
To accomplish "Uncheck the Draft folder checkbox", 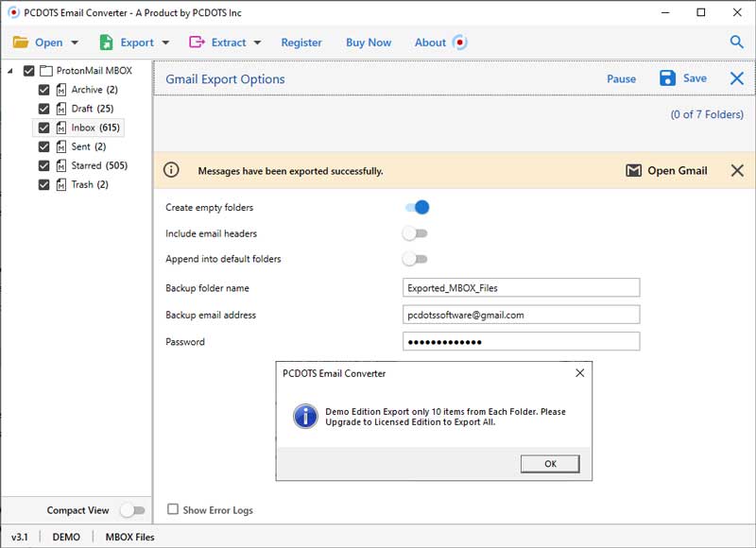I will click(43, 109).
